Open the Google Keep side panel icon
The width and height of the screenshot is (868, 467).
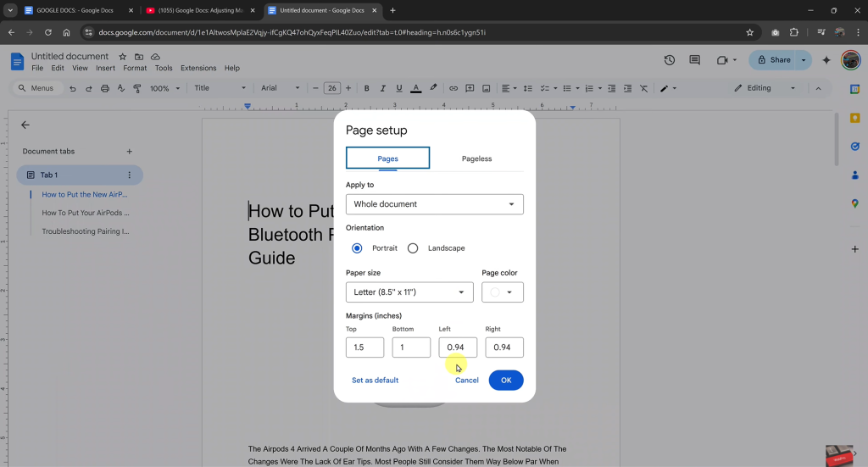pos(854,118)
